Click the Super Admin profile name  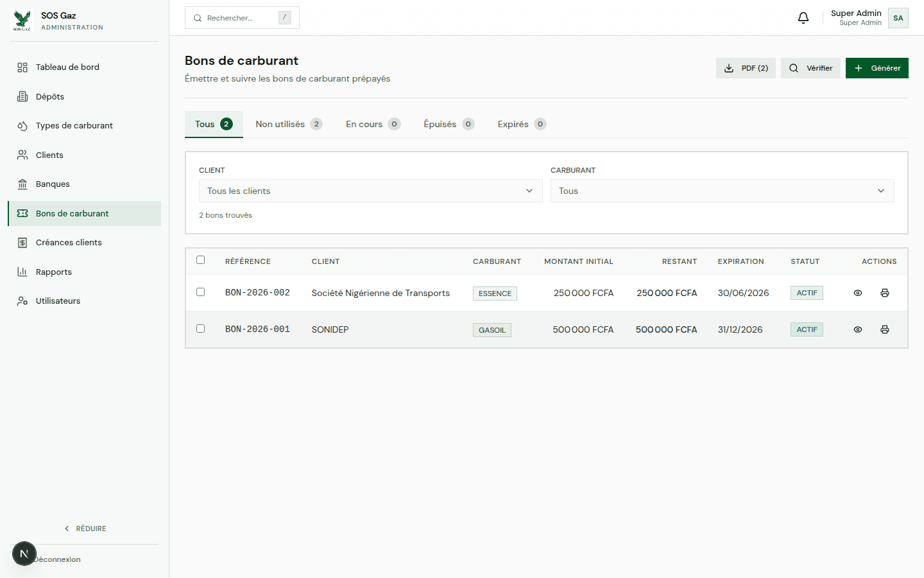click(856, 13)
